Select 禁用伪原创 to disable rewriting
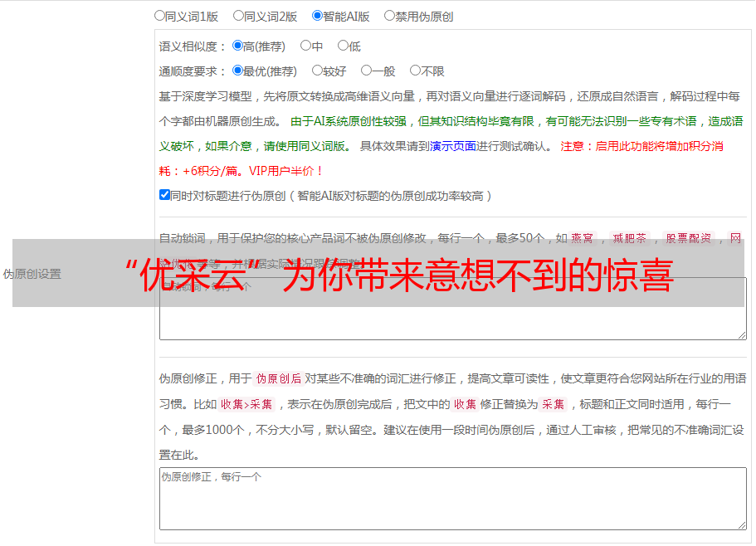This screenshot has height=546, width=756. point(389,16)
